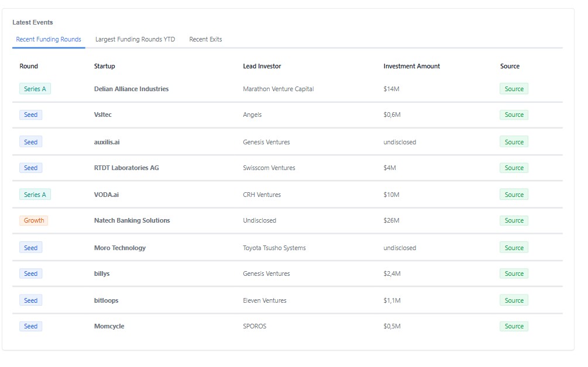Click Genesis Ventures in the auxilis.ai row

266,142
